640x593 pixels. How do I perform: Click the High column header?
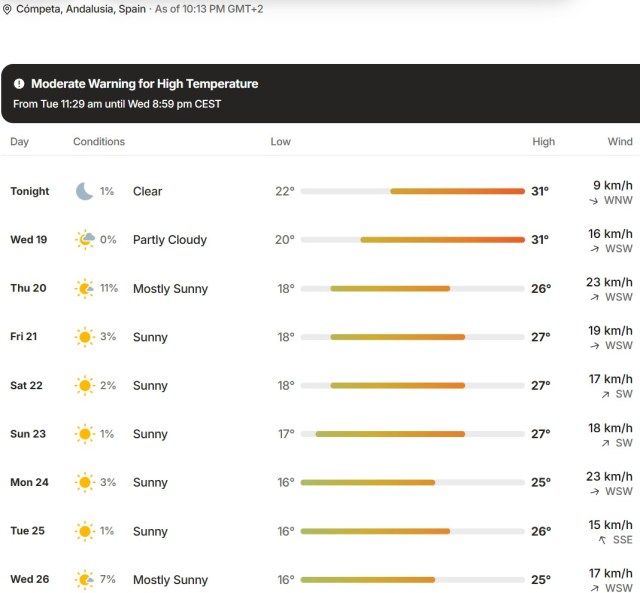543,142
